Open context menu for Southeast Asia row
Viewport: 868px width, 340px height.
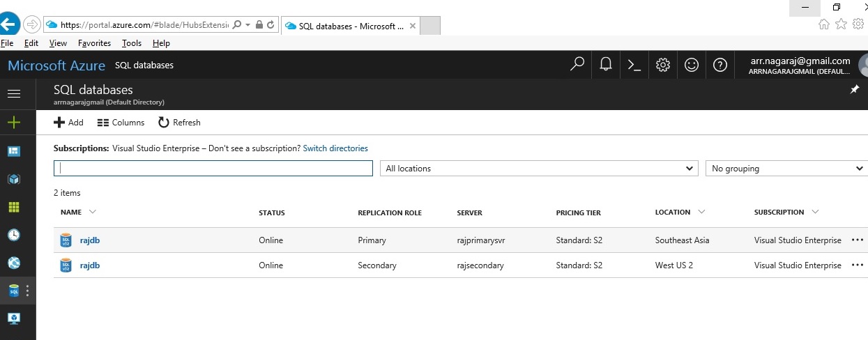pyautogui.click(x=858, y=240)
